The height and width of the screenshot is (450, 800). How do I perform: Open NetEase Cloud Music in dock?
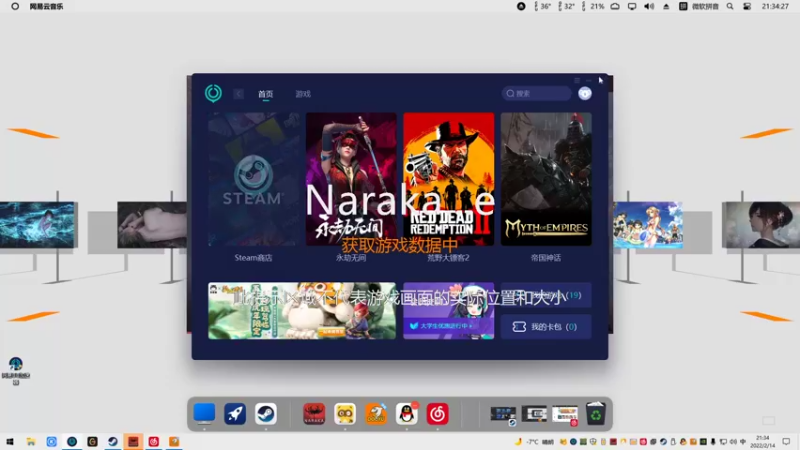(438, 414)
